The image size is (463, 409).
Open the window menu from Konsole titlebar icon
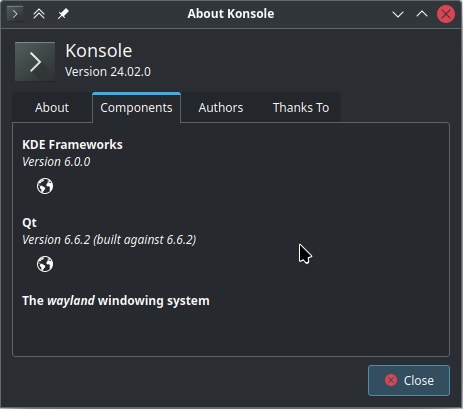(x=15, y=14)
